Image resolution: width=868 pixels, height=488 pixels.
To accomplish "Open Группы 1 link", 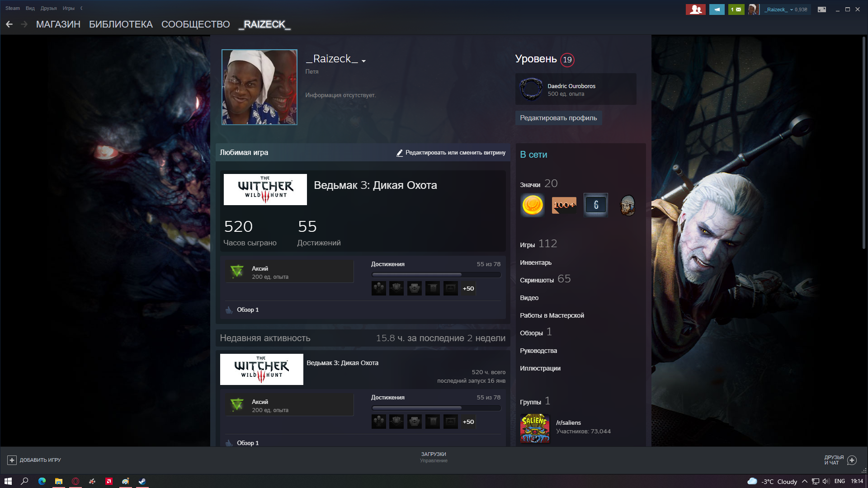I will pos(535,401).
